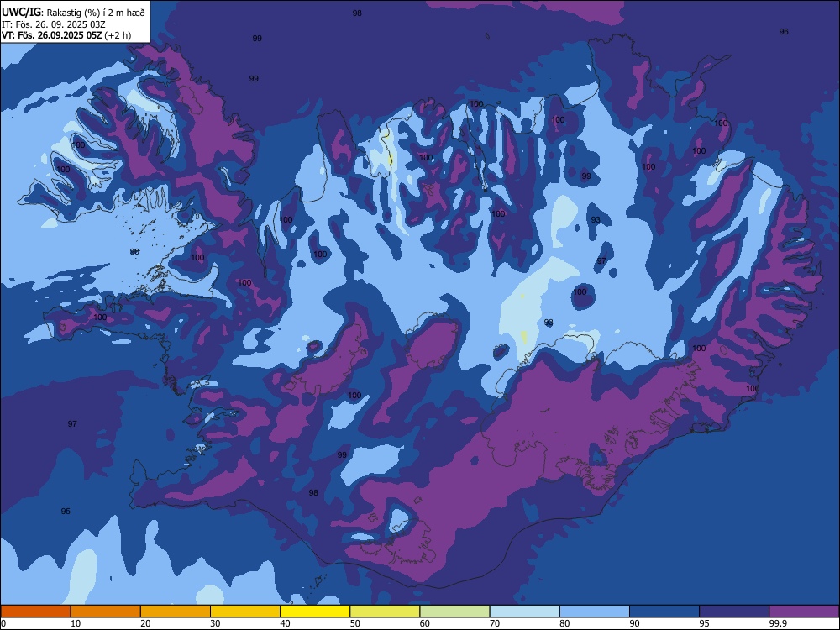This screenshot has width=840, height=630.
Task: Select the 30–40% golden yellow legend swatch
Action: tap(245, 612)
